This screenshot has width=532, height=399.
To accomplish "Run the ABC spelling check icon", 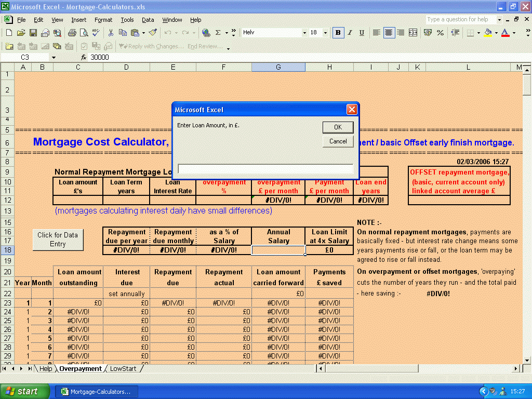I will pyautogui.click(x=96, y=33).
